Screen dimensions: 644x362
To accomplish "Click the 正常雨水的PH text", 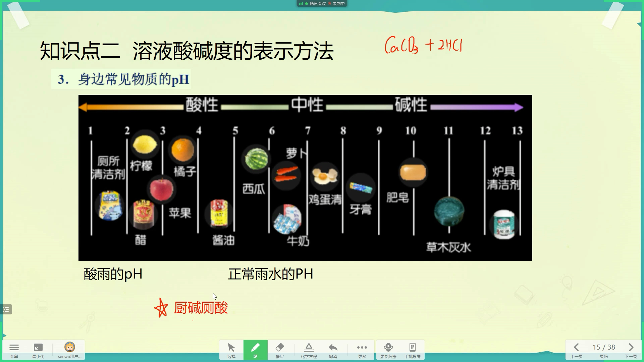I will coord(271,274).
